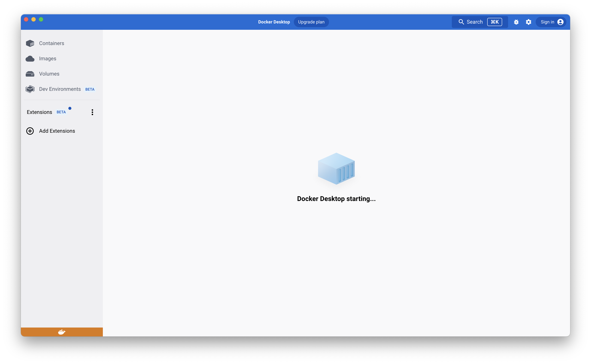Click the large container logo graphic
Screen dimensions: 591x364
pyautogui.click(x=336, y=169)
